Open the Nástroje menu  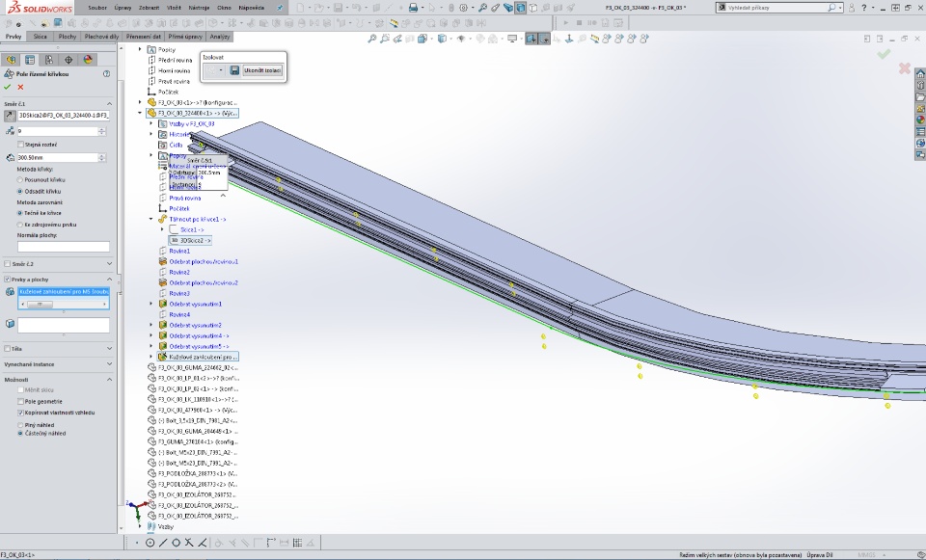pyautogui.click(x=197, y=8)
